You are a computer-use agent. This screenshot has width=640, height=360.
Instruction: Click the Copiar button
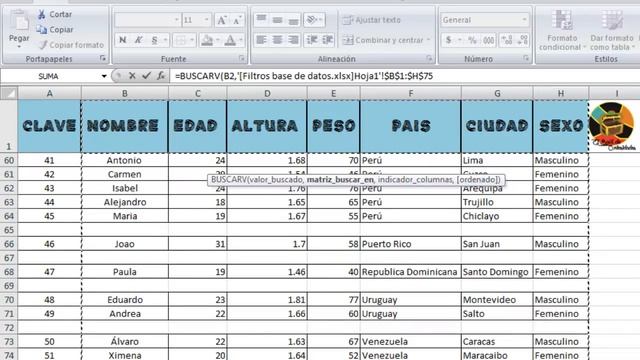tap(55, 29)
